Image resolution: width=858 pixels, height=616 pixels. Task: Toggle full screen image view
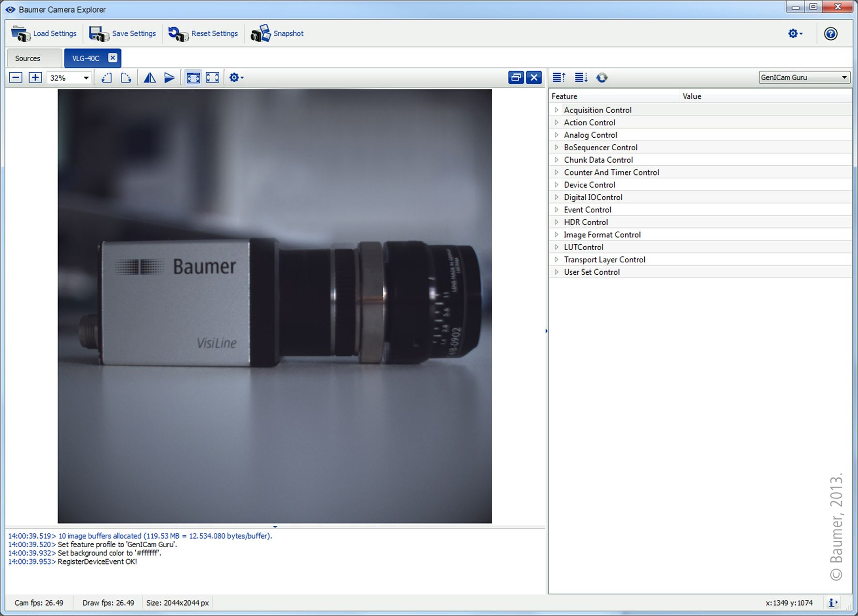pos(212,78)
